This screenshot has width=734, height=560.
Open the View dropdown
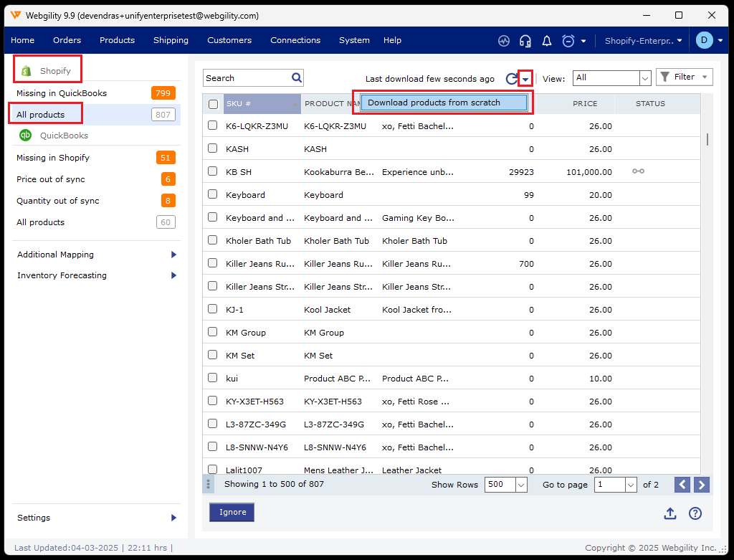611,77
